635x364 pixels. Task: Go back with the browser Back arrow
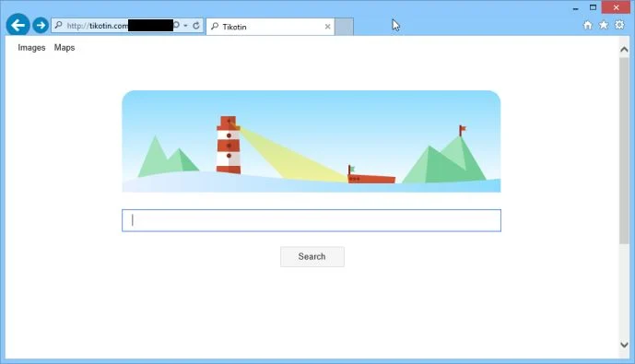18,25
